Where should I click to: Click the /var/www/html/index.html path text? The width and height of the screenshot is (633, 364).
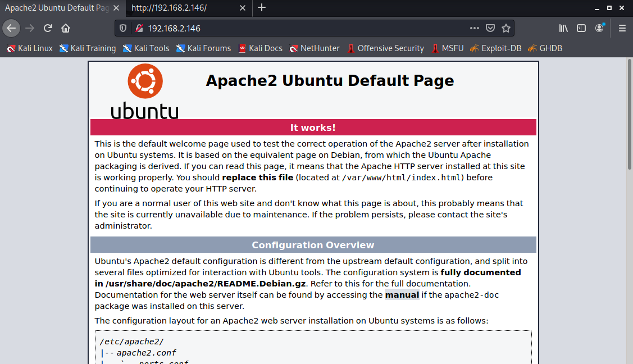click(402, 178)
